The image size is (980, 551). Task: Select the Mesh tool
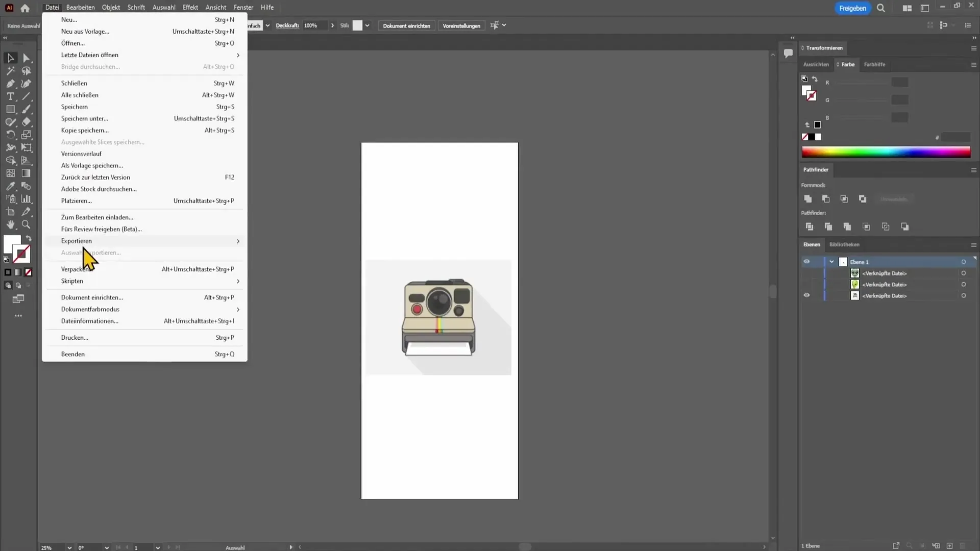coord(10,173)
